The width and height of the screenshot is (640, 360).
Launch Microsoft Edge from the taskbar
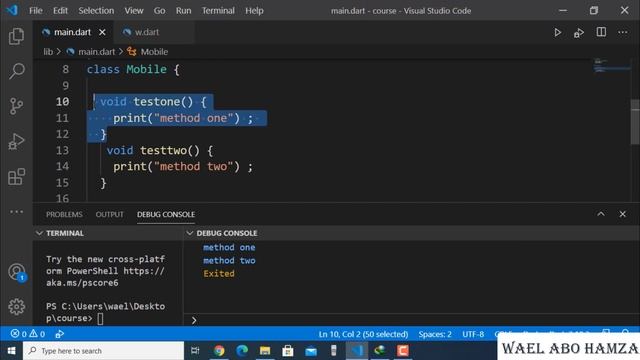pyautogui.click(x=242, y=351)
